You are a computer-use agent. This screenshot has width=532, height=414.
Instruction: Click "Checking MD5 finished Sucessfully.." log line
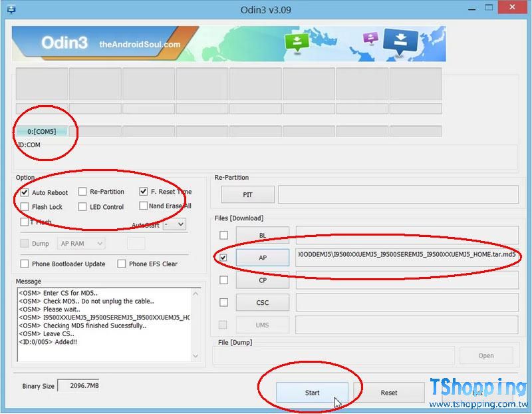(x=82, y=325)
